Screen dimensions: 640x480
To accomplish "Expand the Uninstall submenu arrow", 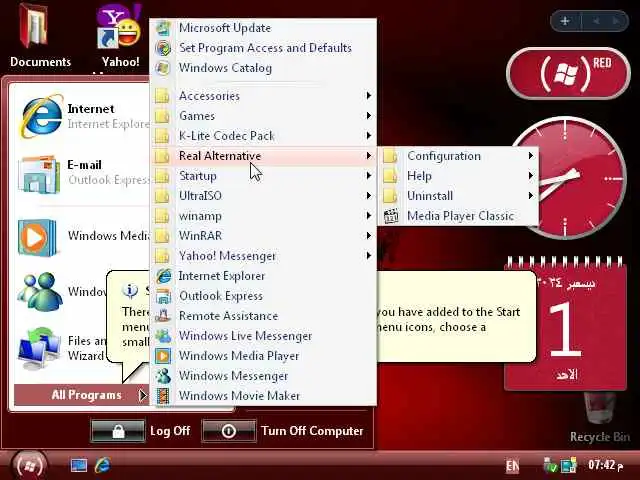I will point(531,196).
